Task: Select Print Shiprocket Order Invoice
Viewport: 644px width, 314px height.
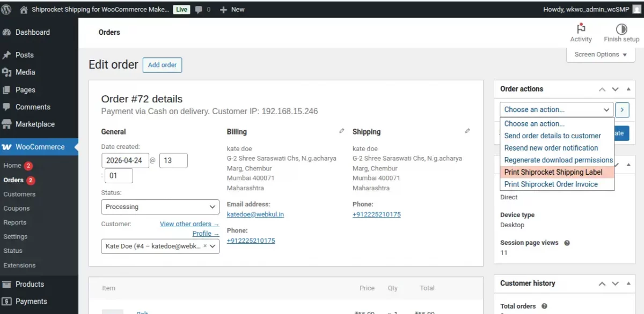Action: pos(557,184)
